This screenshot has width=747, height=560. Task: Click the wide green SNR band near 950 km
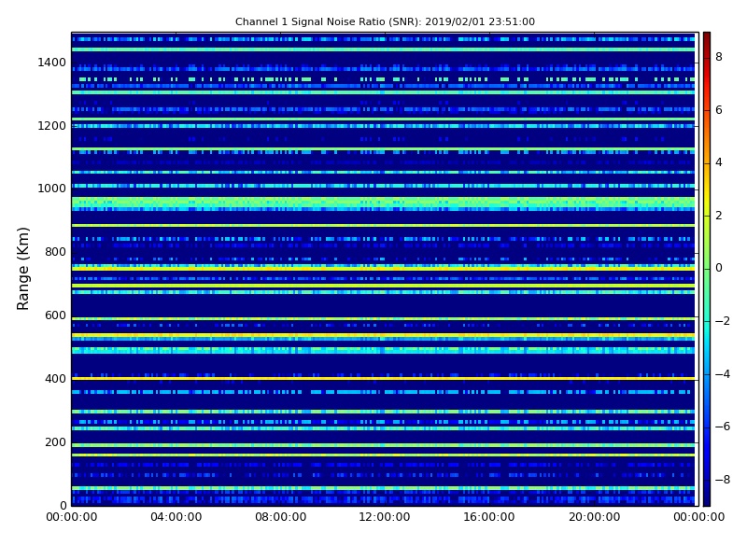point(383,203)
